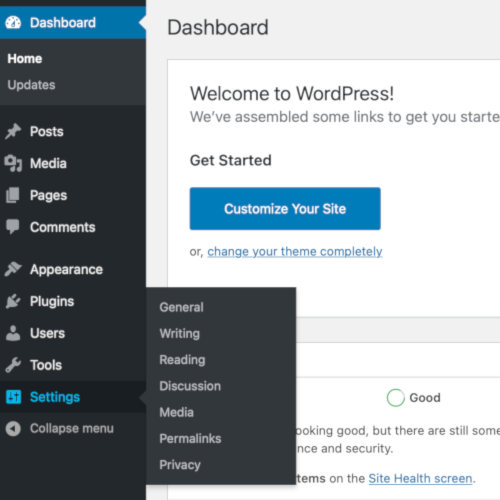The width and height of the screenshot is (500, 500).
Task: Click the Dashboard gauge icon
Action: point(13,23)
